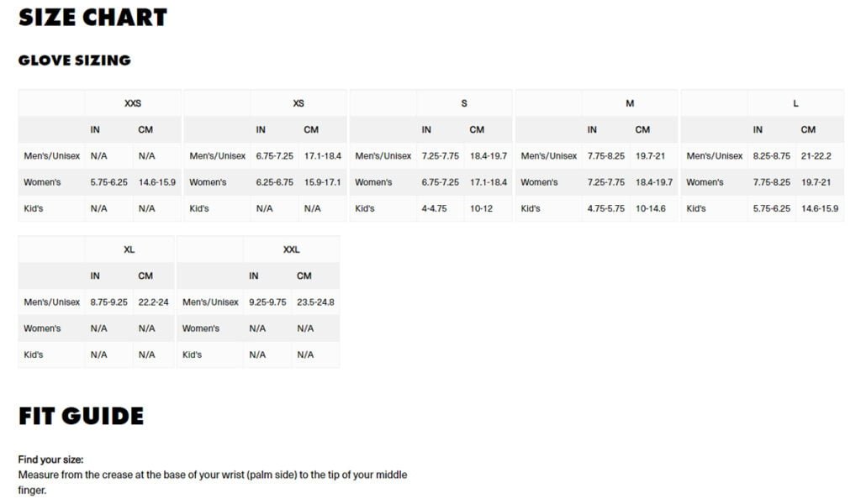Click the FIT GUIDE heading

point(81,417)
